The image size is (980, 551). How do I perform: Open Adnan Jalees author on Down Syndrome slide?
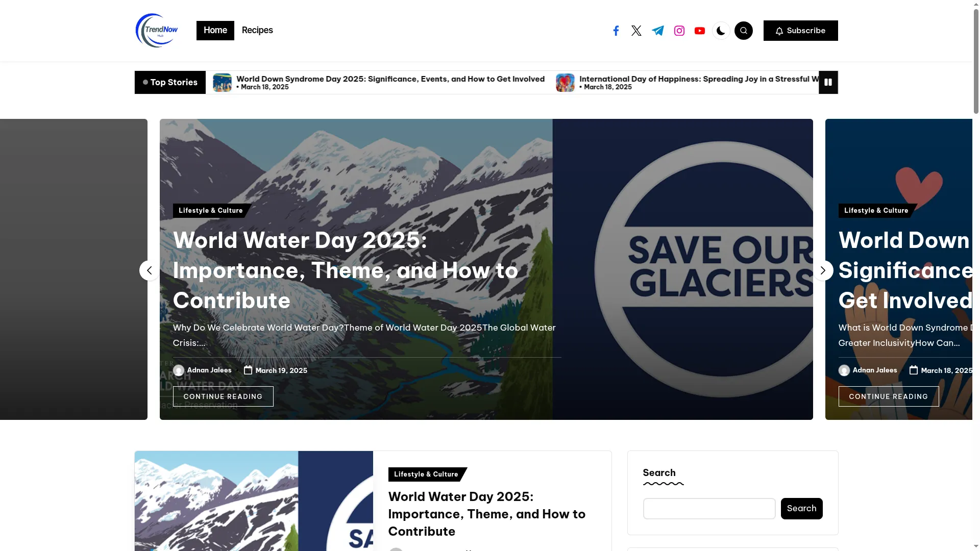tap(875, 370)
